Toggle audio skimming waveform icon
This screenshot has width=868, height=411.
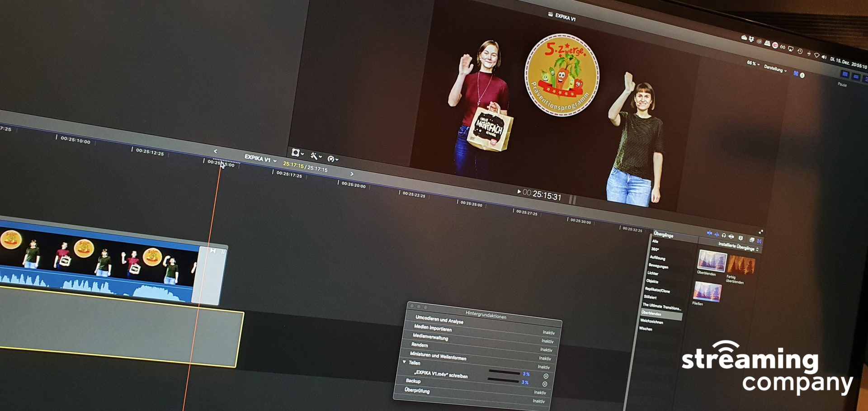(x=717, y=234)
